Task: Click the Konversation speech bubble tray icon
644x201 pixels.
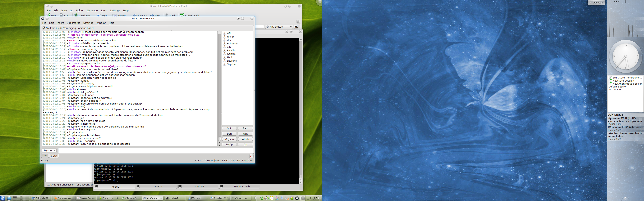Action: pos(297,198)
